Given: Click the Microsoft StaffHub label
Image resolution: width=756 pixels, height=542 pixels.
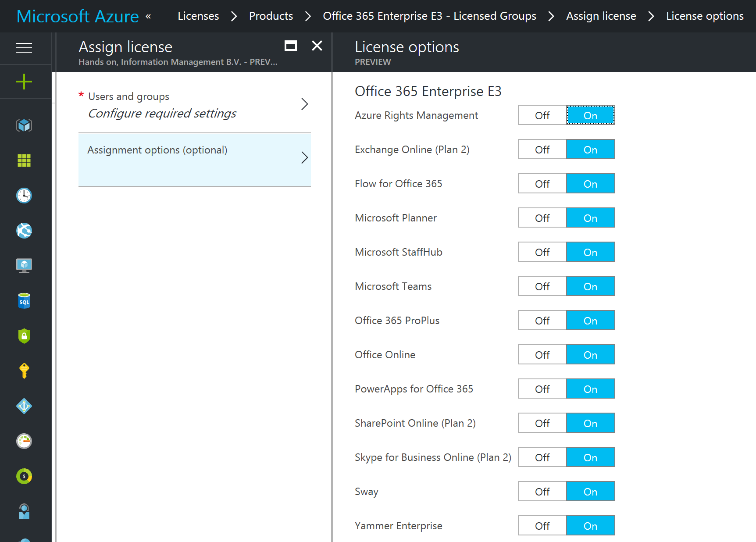Looking at the screenshot, I should pyautogui.click(x=399, y=252).
